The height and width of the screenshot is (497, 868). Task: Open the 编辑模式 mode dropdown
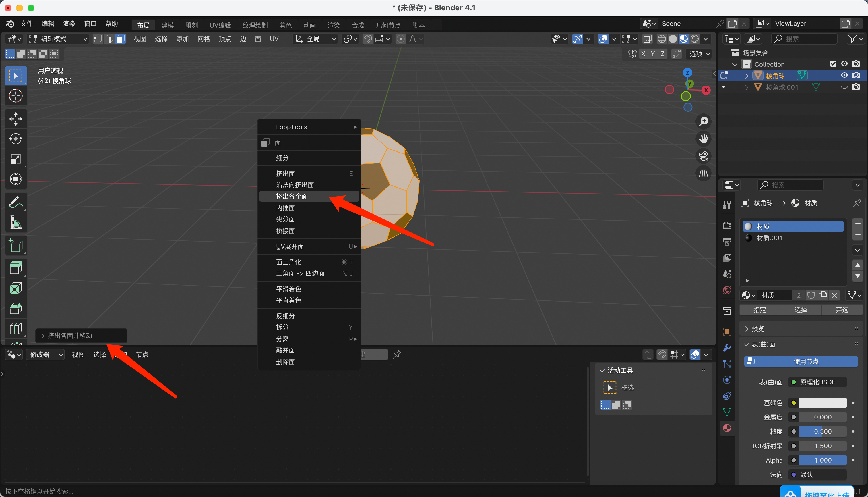coord(58,39)
